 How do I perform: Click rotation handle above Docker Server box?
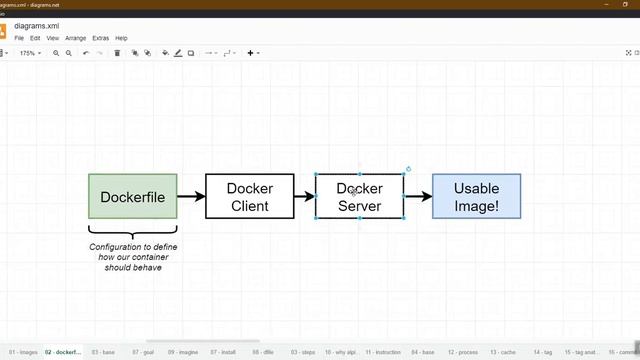coord(408,169)
